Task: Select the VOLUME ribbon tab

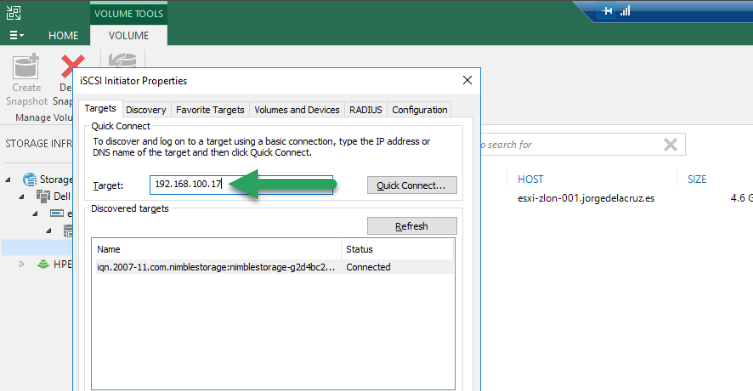Action: point(128,36)
